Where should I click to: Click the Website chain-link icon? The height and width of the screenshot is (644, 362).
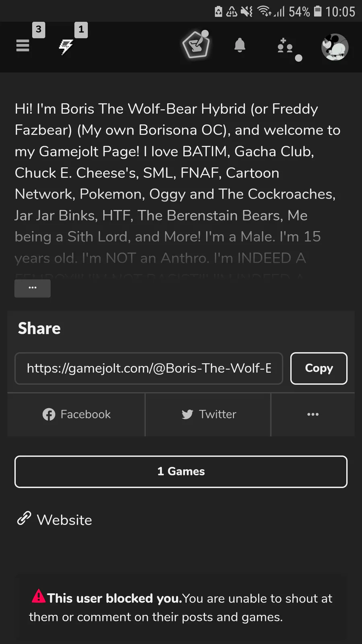[24, 518]
